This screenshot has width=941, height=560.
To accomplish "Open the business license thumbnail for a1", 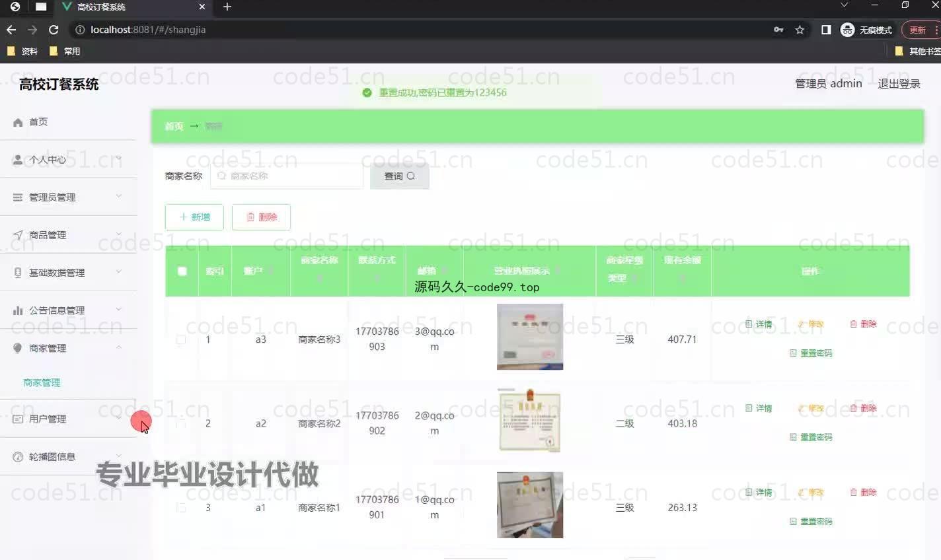I will click(x=530, y=505).
